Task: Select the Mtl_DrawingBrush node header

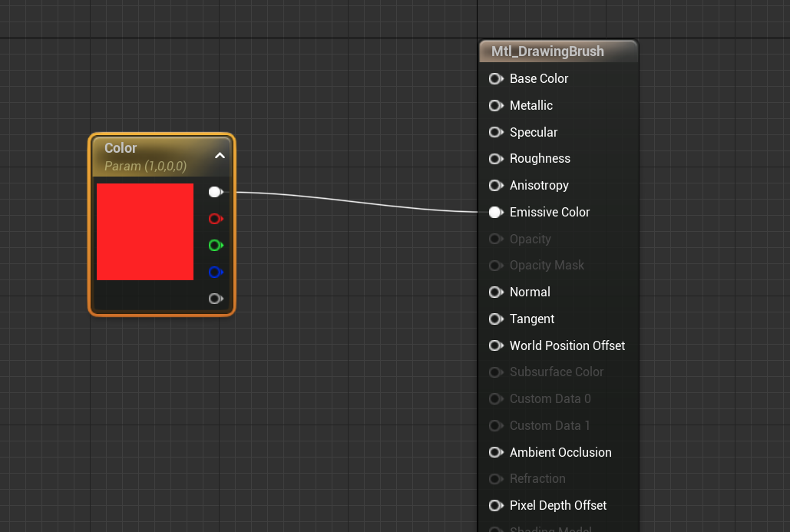Action: pyautogui.click(x=558, y=51)
